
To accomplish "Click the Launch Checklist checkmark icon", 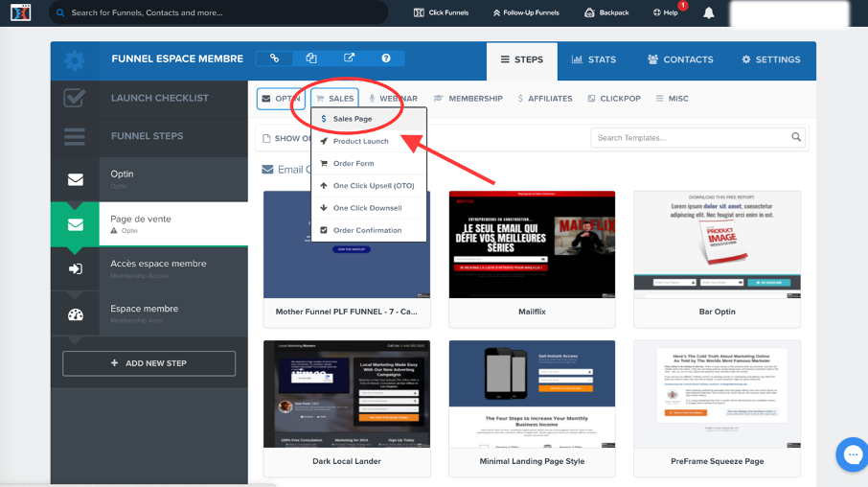I will [75, 98].
